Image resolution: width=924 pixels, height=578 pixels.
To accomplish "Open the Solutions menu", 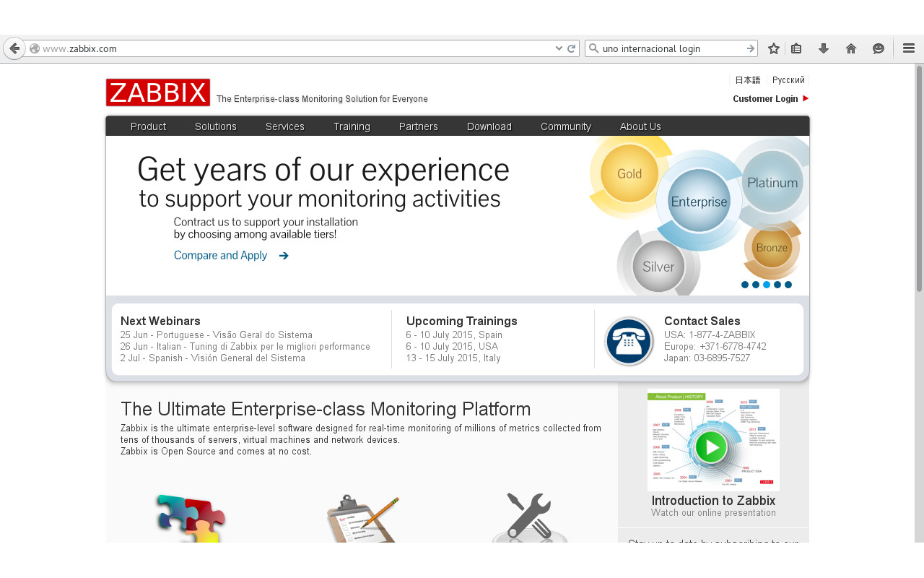I will 216,126.
